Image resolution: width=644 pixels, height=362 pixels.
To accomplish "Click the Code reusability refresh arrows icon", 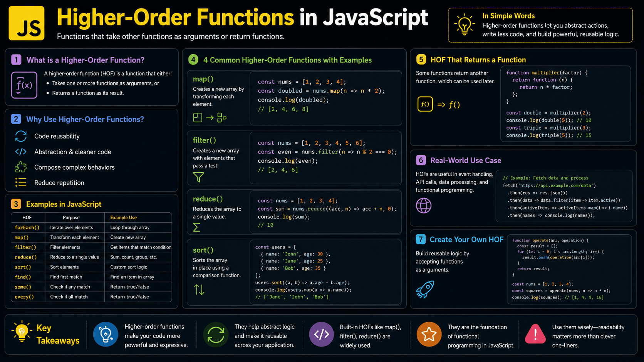I will click(x=21, y=136).
